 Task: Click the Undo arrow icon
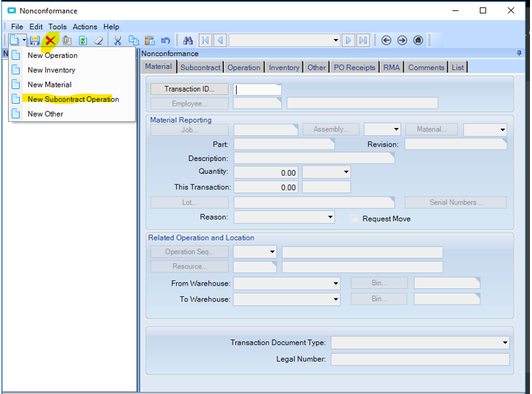[165, 40]
